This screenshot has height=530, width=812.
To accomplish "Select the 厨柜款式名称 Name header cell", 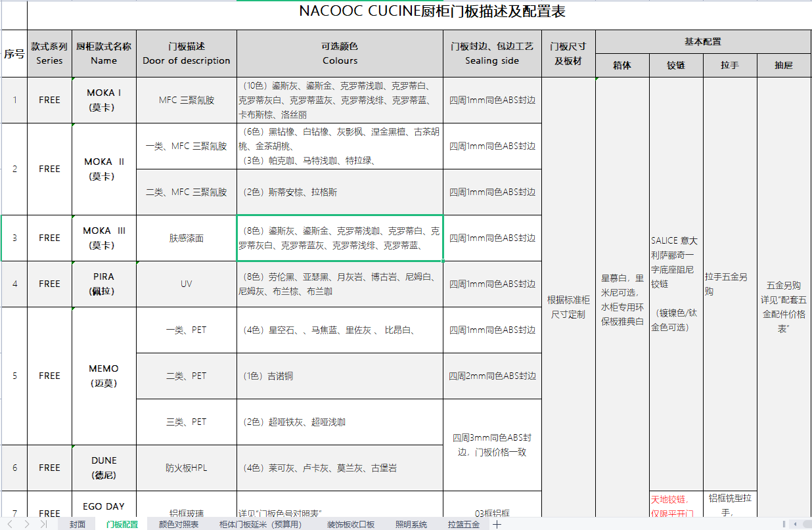I will 104,53.
